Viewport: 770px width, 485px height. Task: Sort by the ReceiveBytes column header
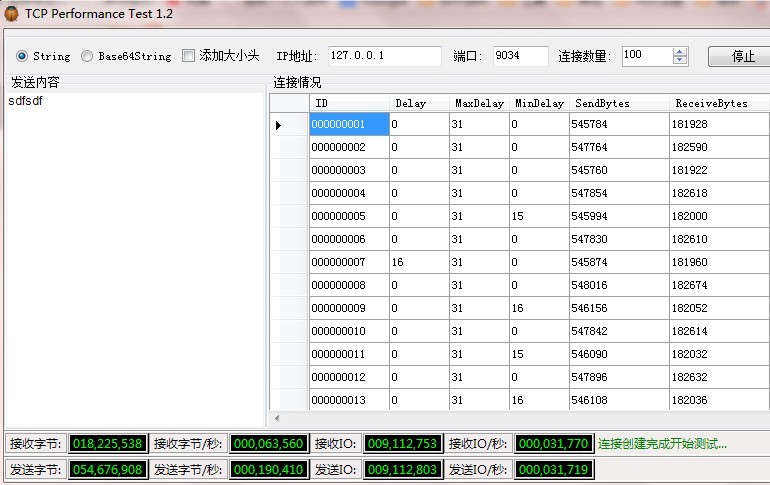[719, 103]
